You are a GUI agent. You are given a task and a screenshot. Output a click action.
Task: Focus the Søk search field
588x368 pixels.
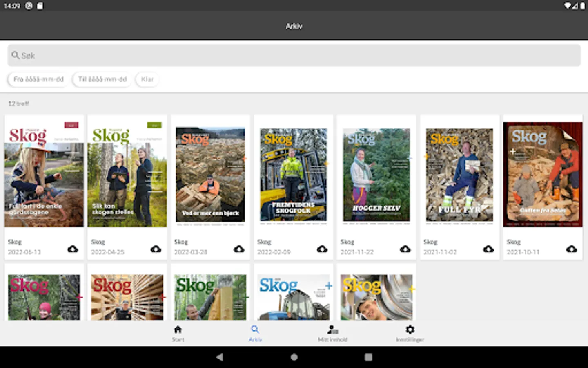point(294,55)
